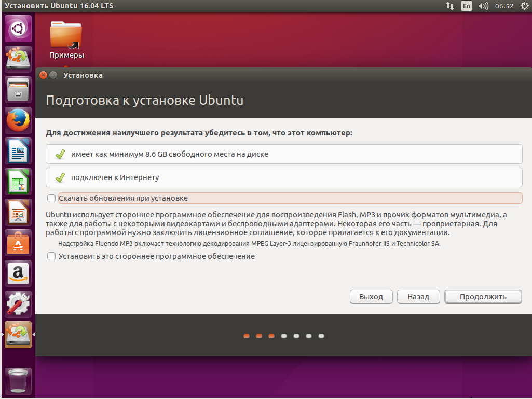This screenshot has height=399, width=532.
Task: Open the Примеры desktop folder
Action: coord(66,40)
